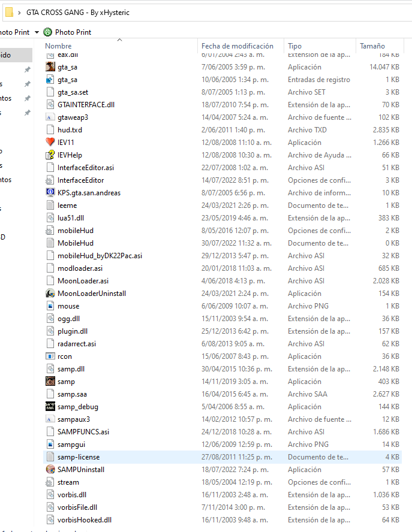Click the sampaux3 font file icon
This screenshot has height=532, width=412.
point(50,419)
